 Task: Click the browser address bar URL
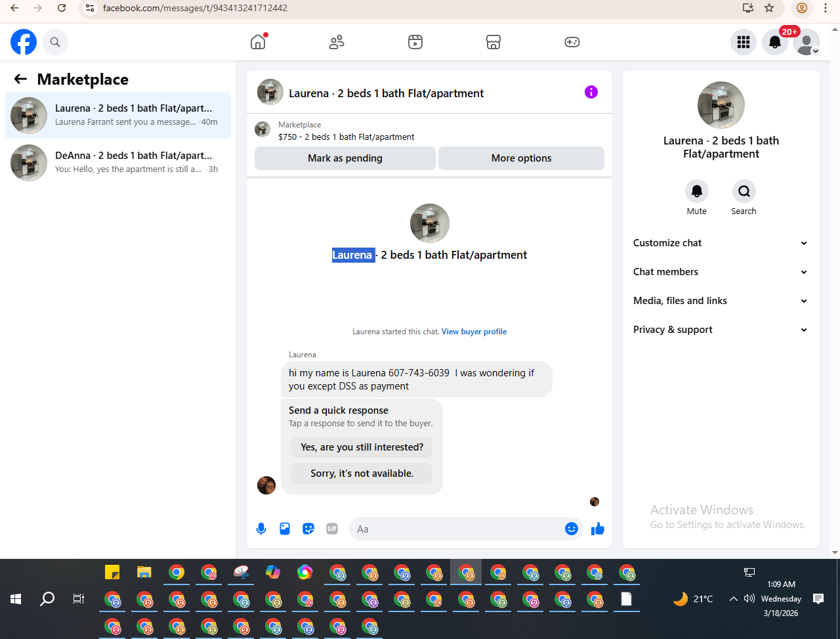tap(195, 9)
